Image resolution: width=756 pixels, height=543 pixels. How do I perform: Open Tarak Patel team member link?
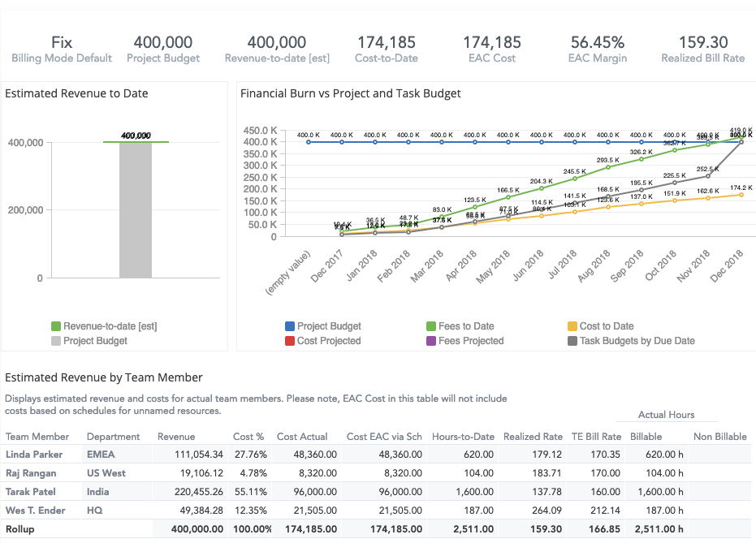30,492
